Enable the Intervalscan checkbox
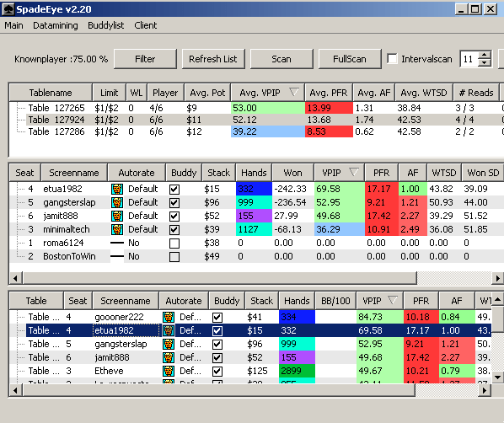The width and height of the screenshot is (504, 423). (392, 59)
